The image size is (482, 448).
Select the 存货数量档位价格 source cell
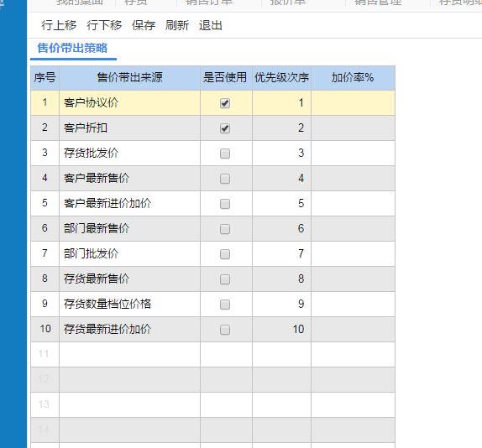point(129,305)
